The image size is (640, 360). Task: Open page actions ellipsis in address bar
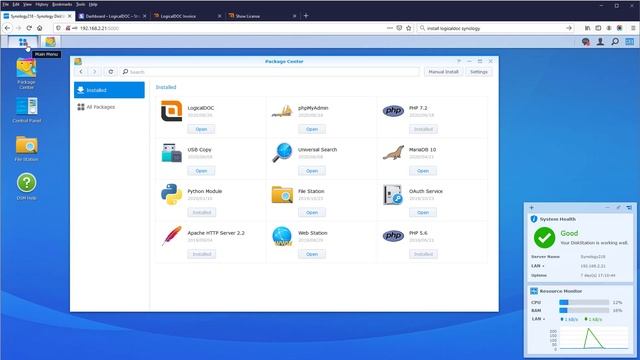[390, 28]
